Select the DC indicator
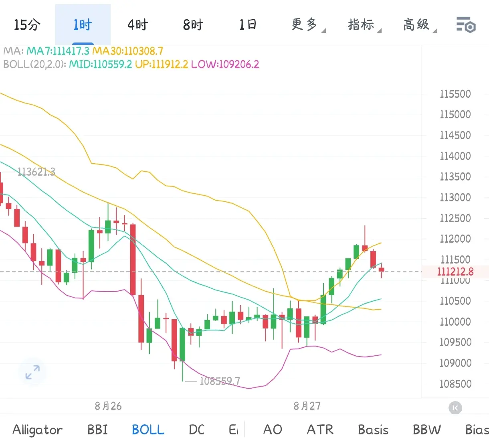 (x=196, y=430)
